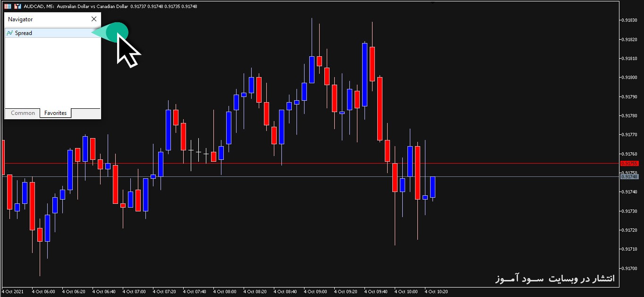
Task: Click the 4 Oct 2021 date label
Action: tap(13, 292)
